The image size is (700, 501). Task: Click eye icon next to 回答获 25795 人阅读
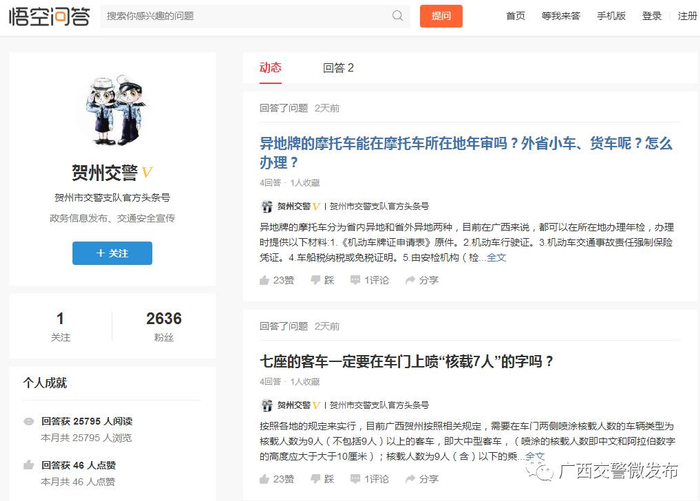(29, 422)
